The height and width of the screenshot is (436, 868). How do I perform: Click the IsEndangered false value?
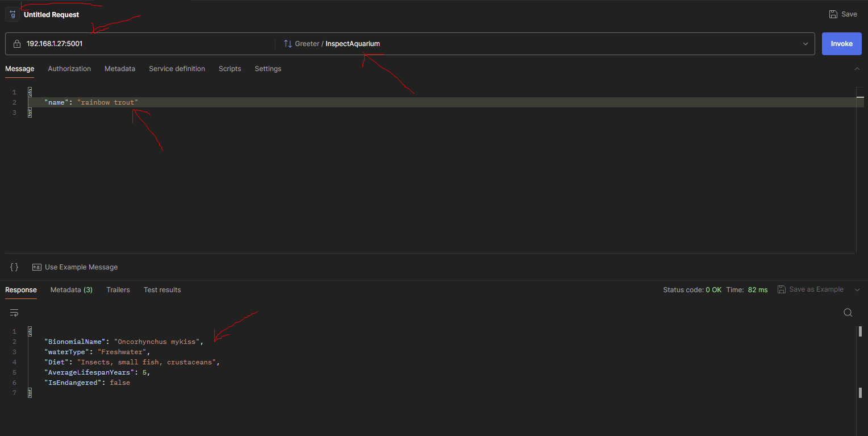point(120,383)
